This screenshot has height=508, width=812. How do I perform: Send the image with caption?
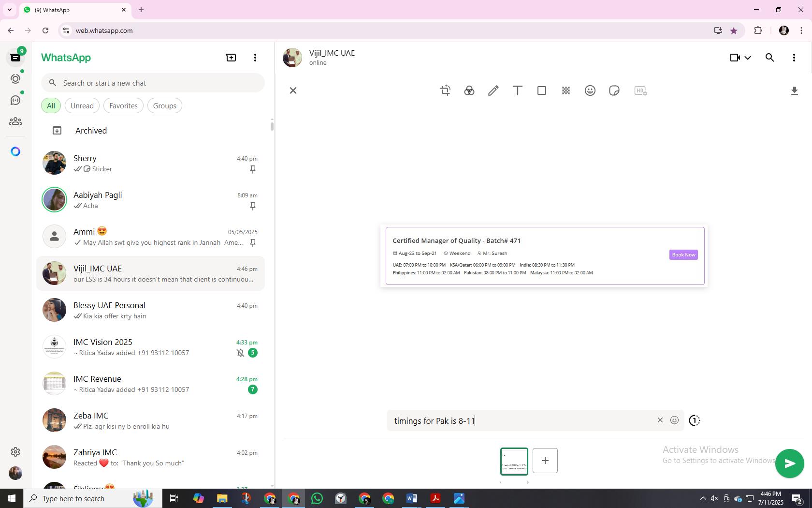click(789, 463)
